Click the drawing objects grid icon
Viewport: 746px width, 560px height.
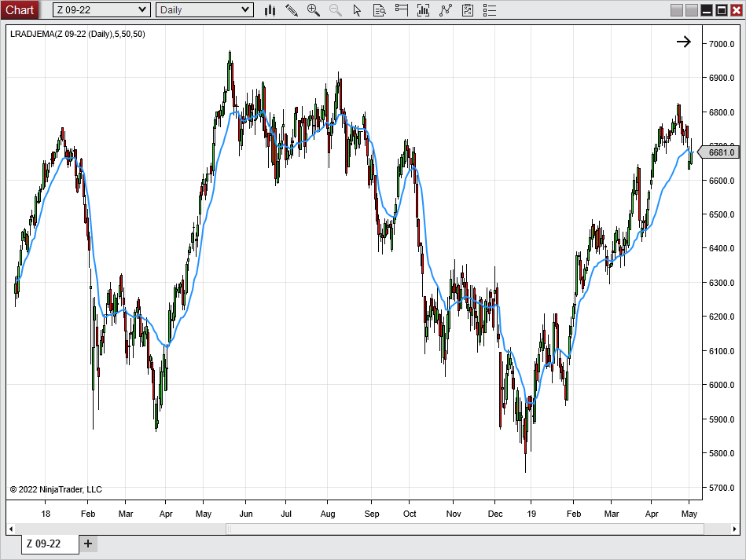[x=468, y=10]
